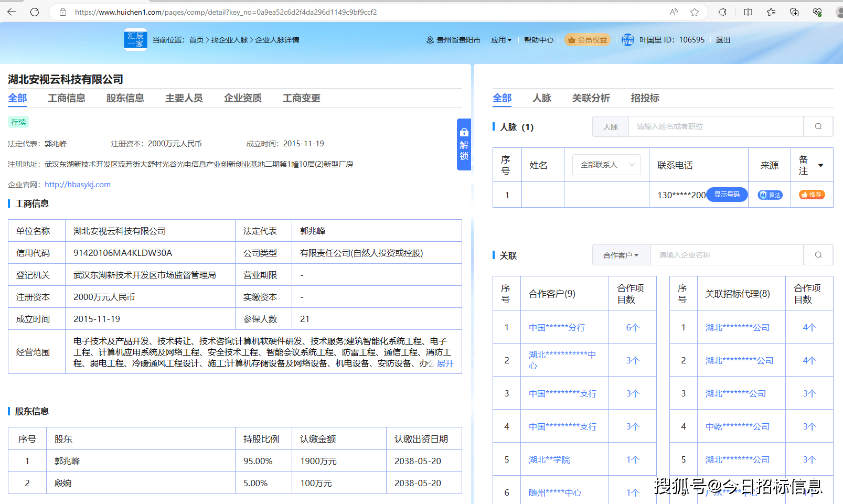Click 退出 to log out

point(723,40)
